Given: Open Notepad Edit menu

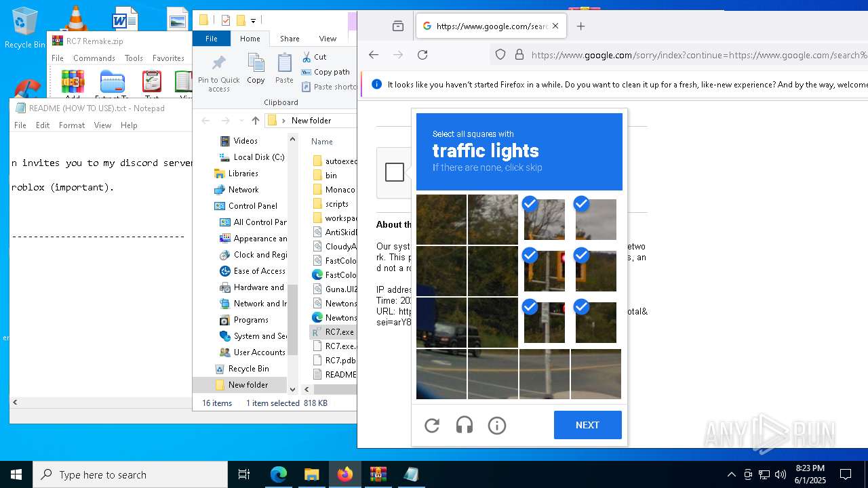Looking at the screenshot, I should point(43,125).
